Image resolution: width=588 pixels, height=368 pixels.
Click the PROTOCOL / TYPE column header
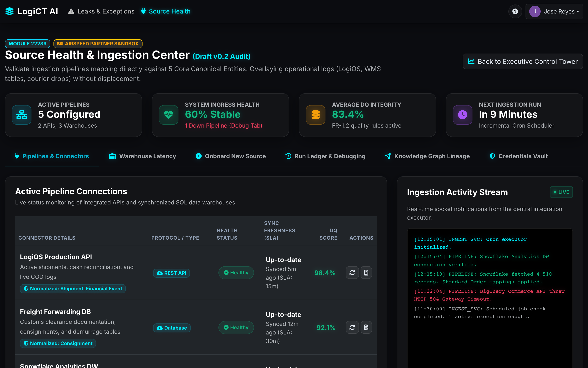[175, 238]
